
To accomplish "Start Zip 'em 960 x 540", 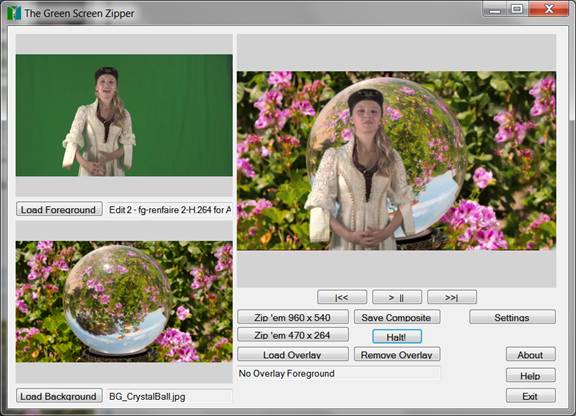I will point(293,317).
